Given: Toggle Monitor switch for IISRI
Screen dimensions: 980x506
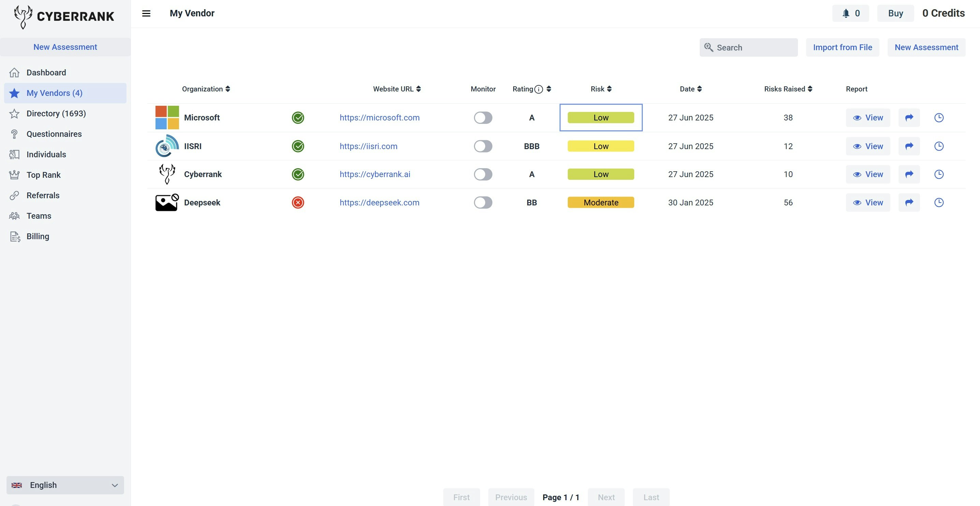Looking at the screenshot, I should [483, 146].
